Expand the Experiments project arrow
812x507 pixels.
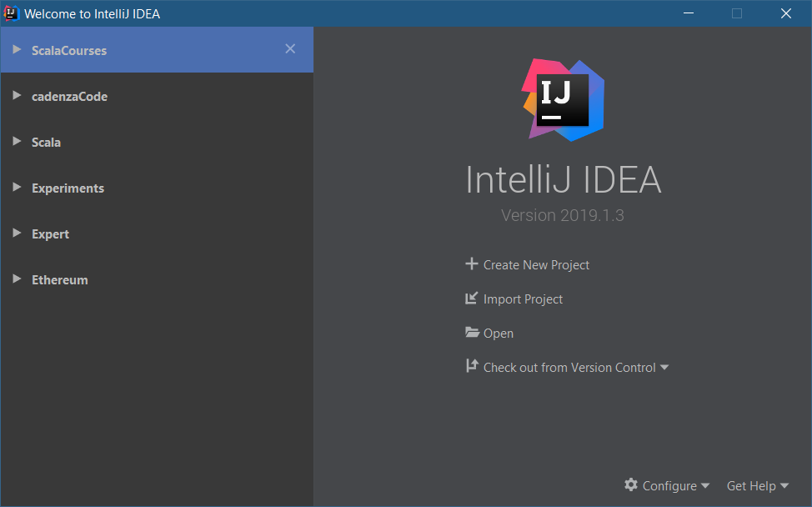(17, 187)
